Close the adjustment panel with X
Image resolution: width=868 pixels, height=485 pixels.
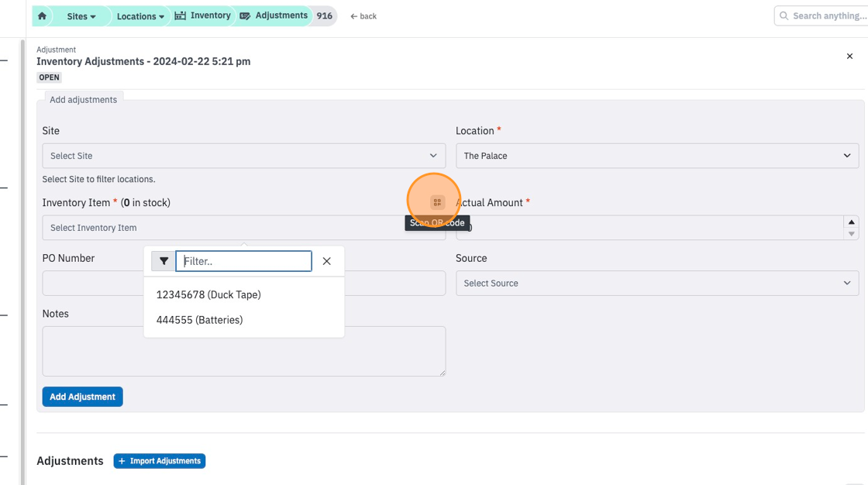(x=849, y=56)
